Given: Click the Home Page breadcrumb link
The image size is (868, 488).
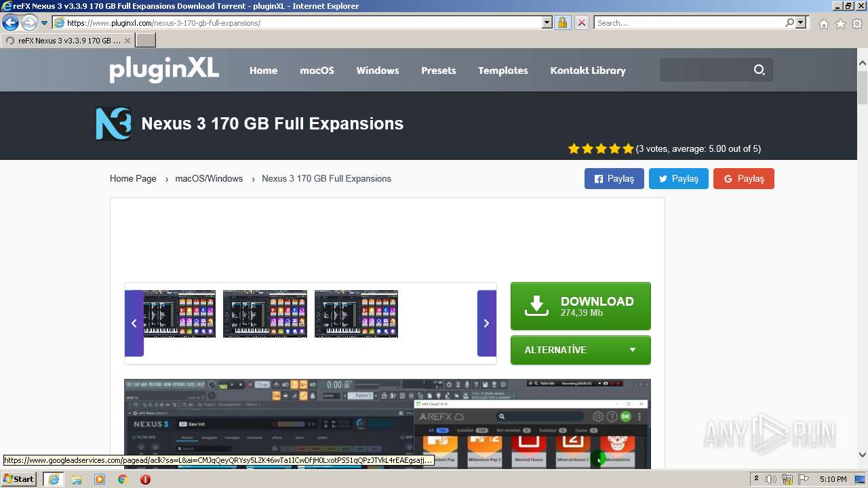Looking at the screenshot, I should click(x=133, y=179).
